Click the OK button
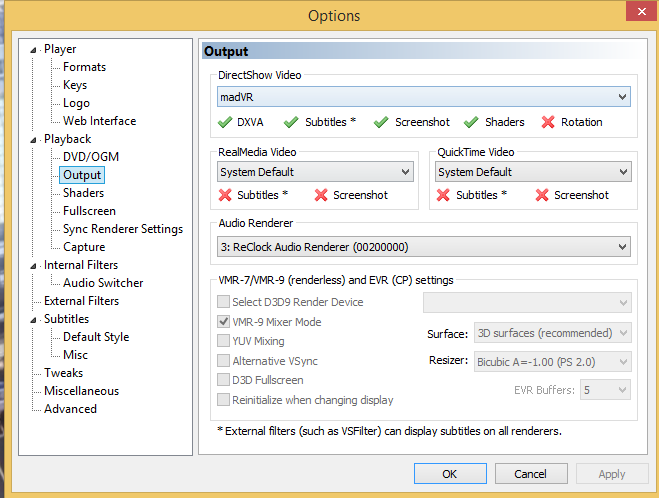This screenshot has height=498, width=659. tap(449, 474)
